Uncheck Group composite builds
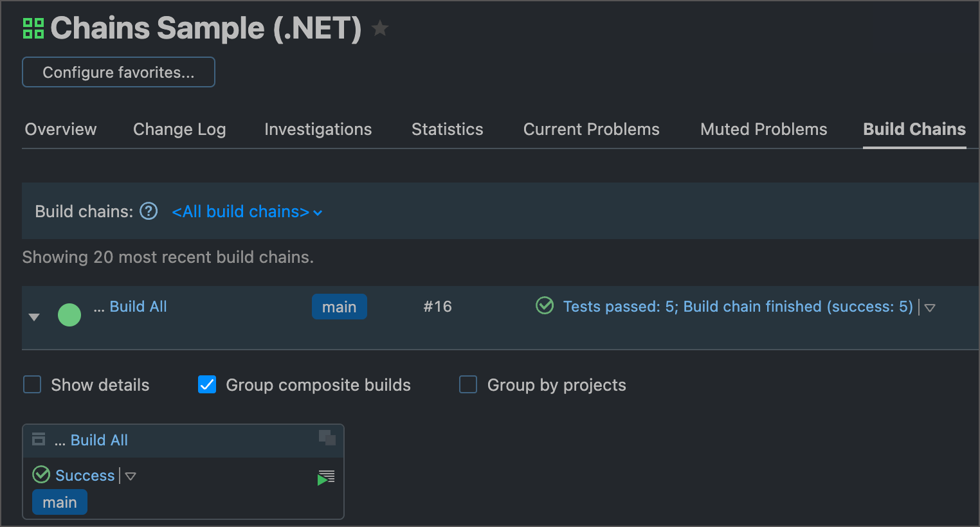The image size is (980, 527). click(207, 384)
